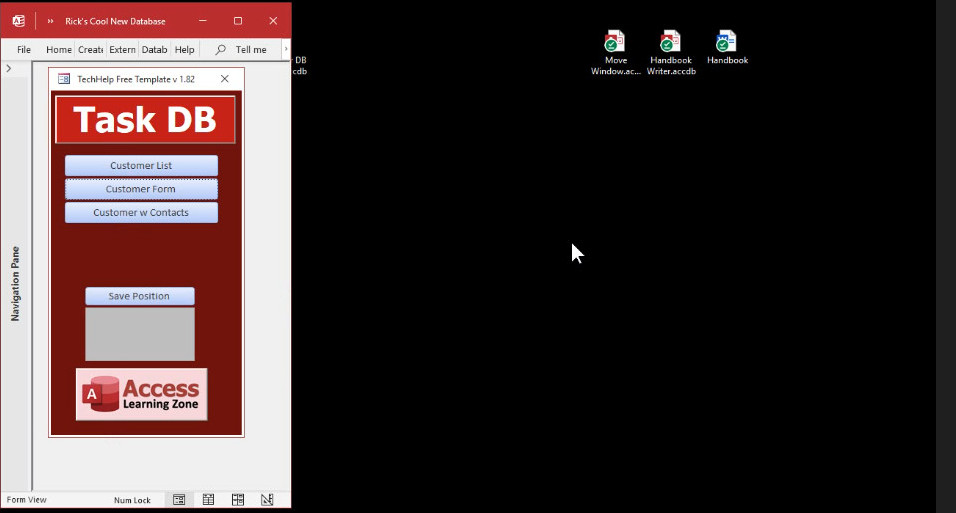Click the form icon beside TechHelp title
This screenshot has width=956, height=513.
pyautogui.click(x=64, y=79)
